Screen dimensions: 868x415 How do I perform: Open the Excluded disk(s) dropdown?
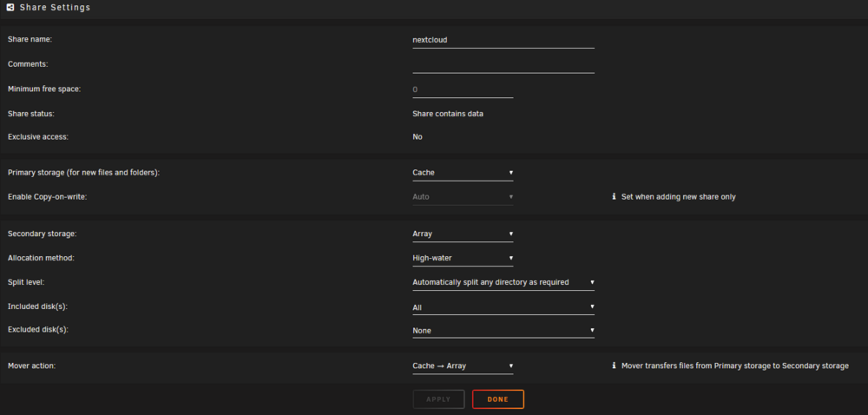[x=503, y=331]
